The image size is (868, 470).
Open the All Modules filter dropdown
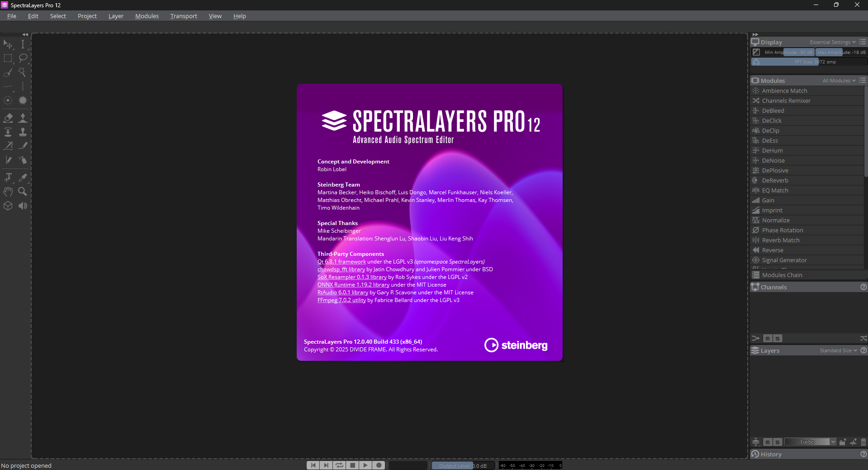click(x=839, y=81)
